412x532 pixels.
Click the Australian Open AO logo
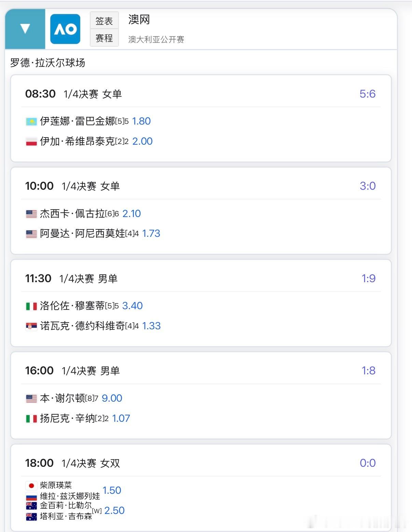coord(65,29)
